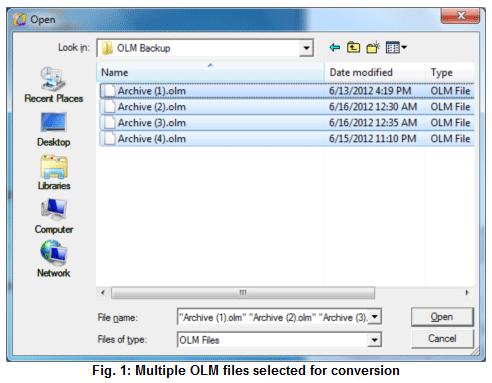Click file icon of Archive (1).olm
This screenshot has height=383, width=492.
(x=109, y=91)
